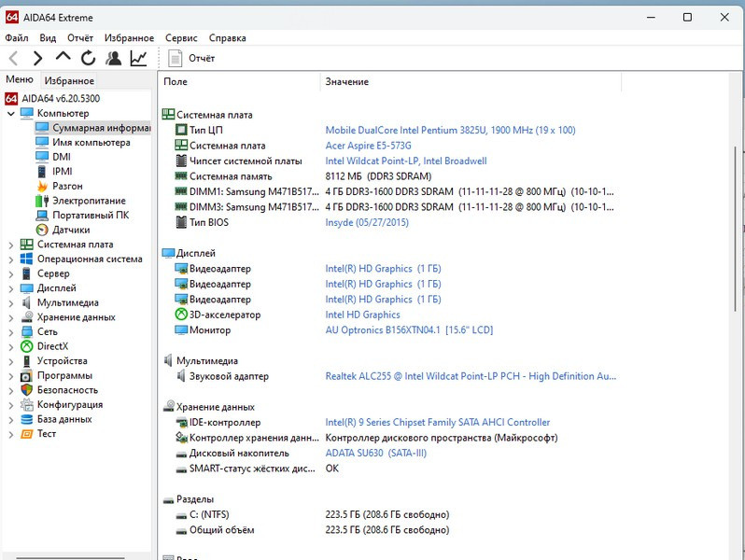
Task: Click the DirectX Xbox icon in the tree
Action: coord(26,347)
